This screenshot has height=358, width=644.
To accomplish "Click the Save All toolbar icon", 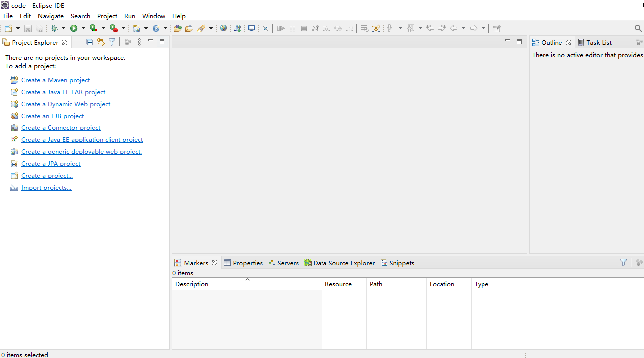I will click(39, 28).
